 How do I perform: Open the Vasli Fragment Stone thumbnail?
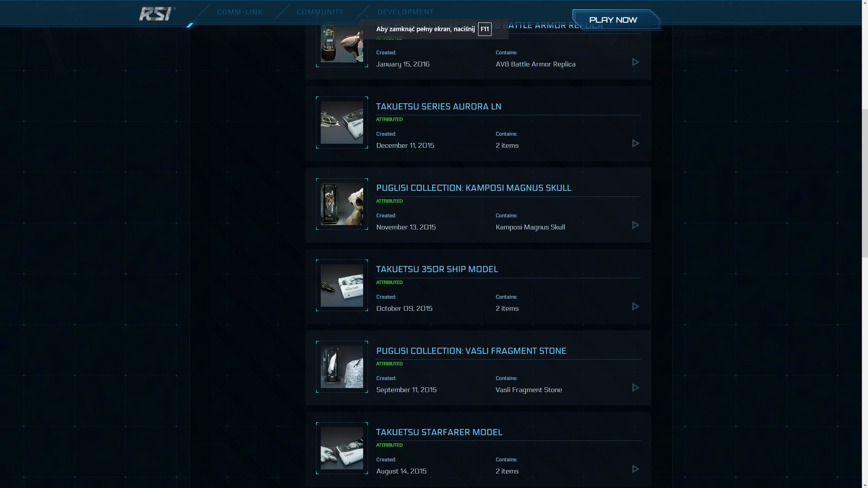point(342,367)
